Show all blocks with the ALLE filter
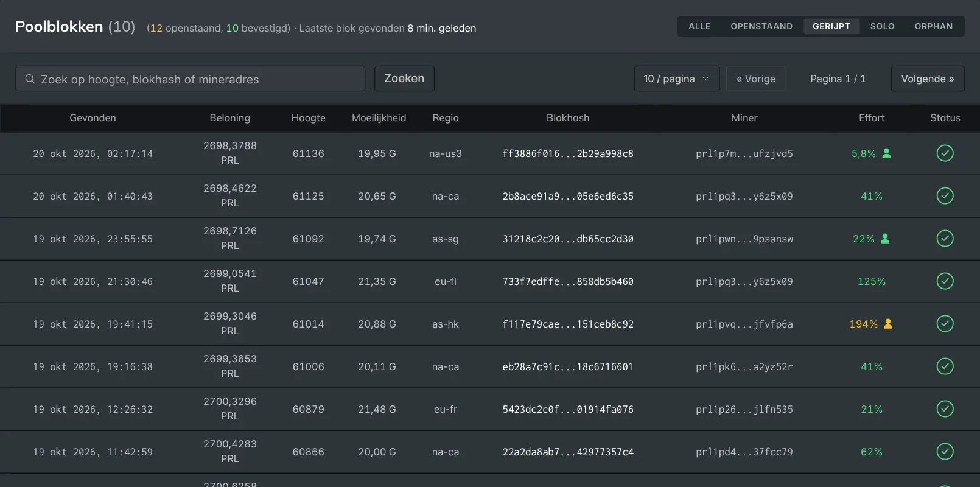Screen dimensions: 980x487 [x=699, y=26]
